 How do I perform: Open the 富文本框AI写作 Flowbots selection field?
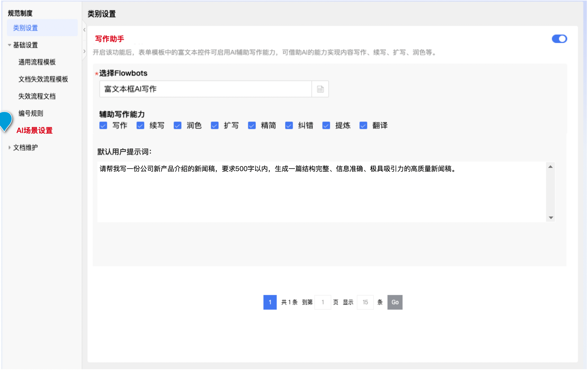pyautogui.click(x=205, y=89)
